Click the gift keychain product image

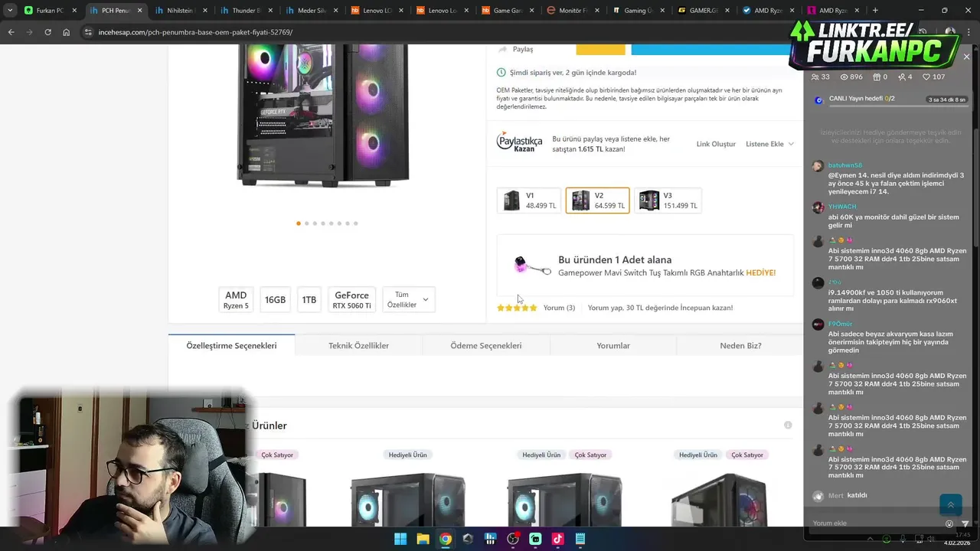531,266
